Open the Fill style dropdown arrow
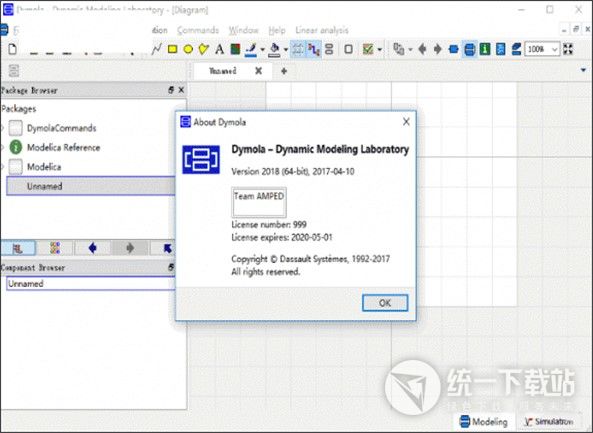 click(286, 50)
